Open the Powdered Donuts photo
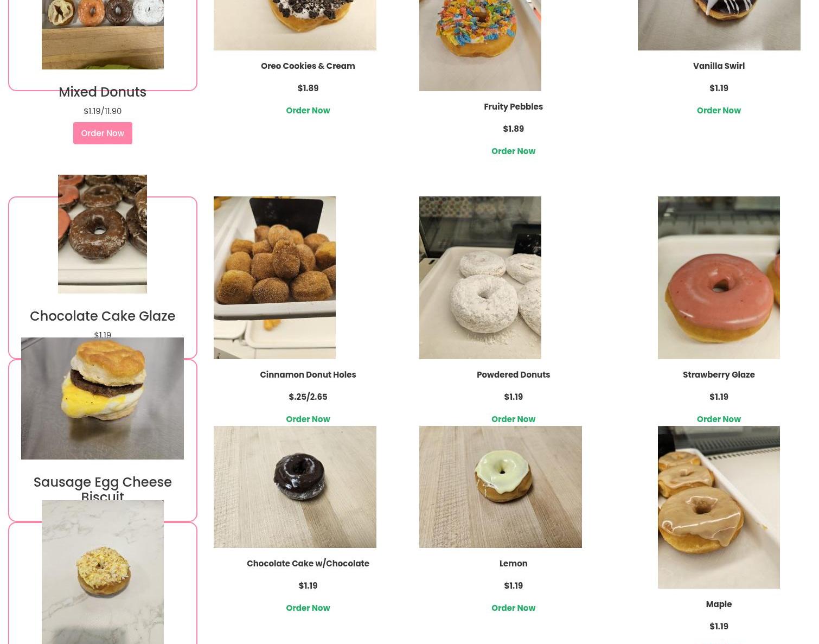The height and width of the screenshot is (644, 819). 480,278
